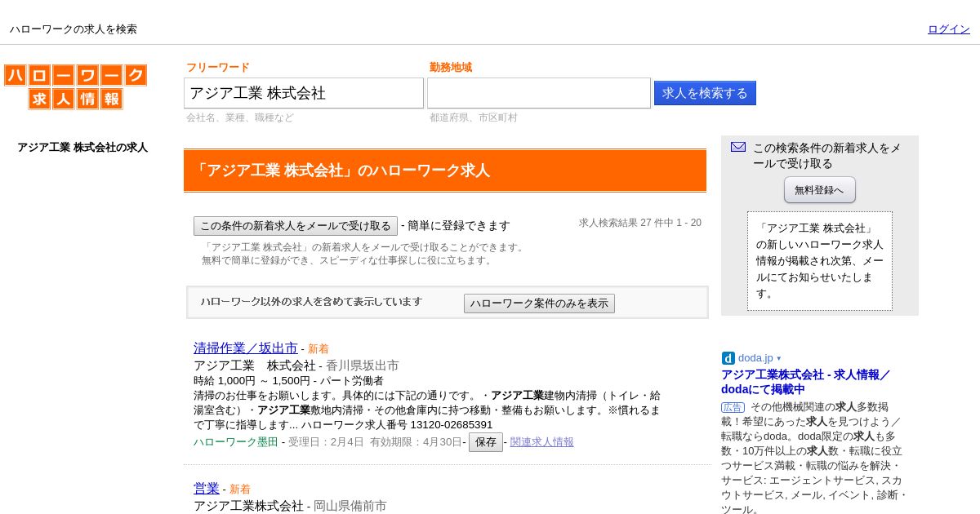Open the ログイン link
The width and height of the screenshot is (980, 514).
(x=949, y=29)
